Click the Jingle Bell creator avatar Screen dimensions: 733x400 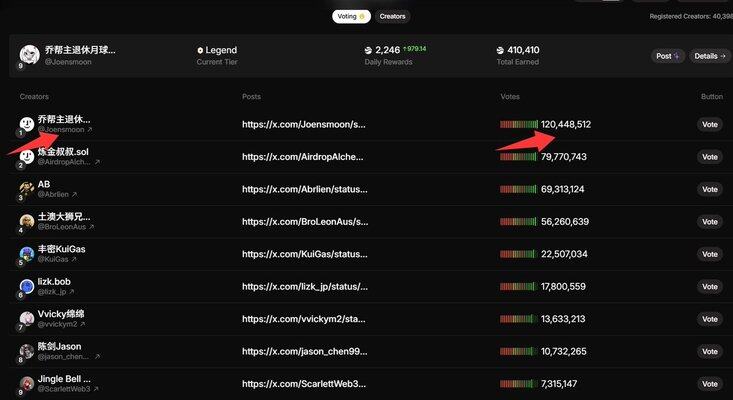[x=26, y=384]
